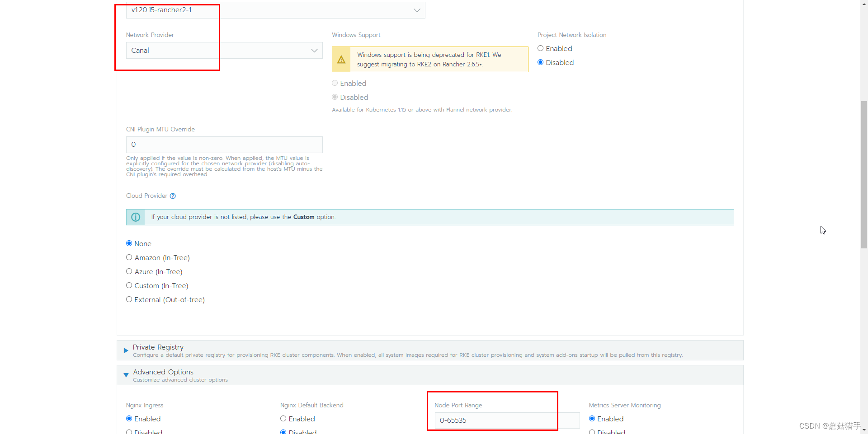Click the Windows support warning triangle icon
The width and height of the screenshot is (868, 434).
click(341, 60)
